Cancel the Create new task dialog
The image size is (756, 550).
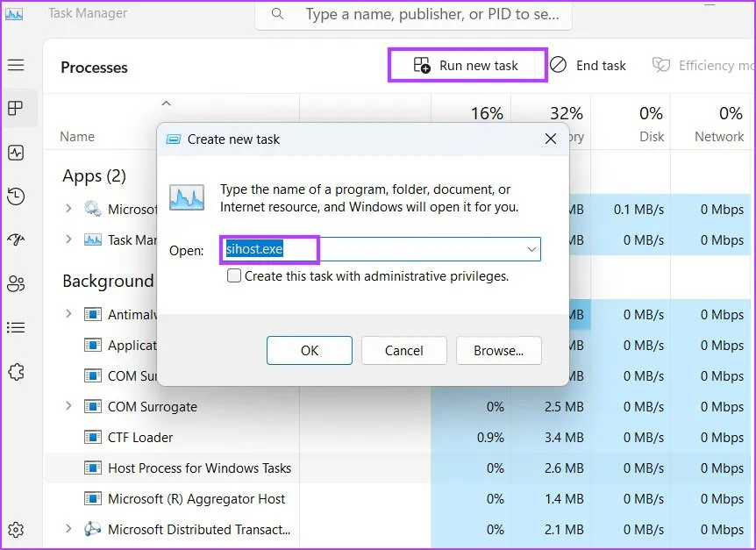coord(403,351)
